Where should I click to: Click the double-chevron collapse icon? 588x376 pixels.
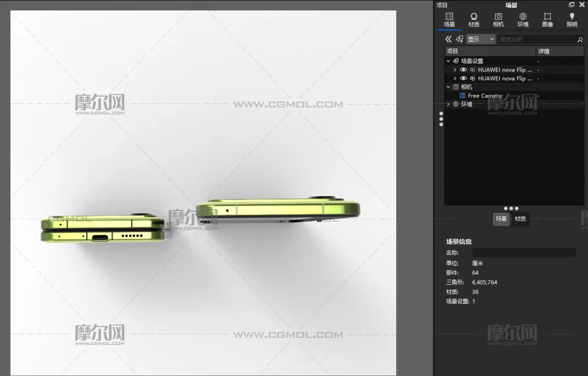tap(448, 39)
